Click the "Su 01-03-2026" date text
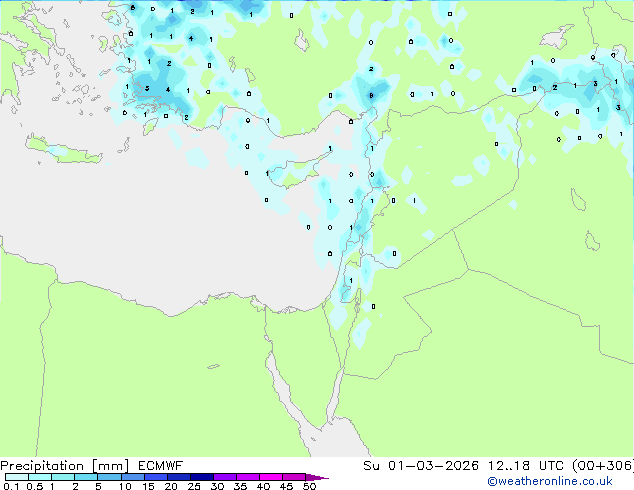634x490 pixels. pyautogui.click(x=421, y=466)
